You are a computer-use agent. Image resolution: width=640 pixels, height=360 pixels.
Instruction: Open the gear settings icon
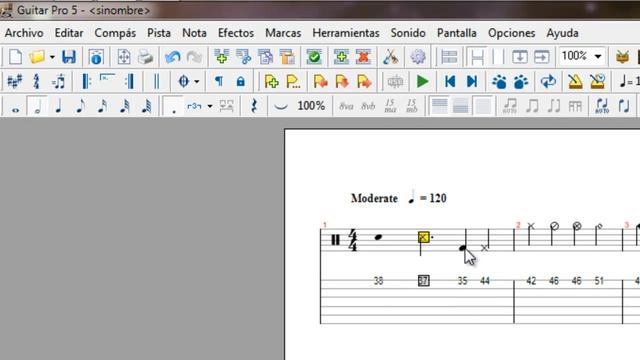click(418, 57)
